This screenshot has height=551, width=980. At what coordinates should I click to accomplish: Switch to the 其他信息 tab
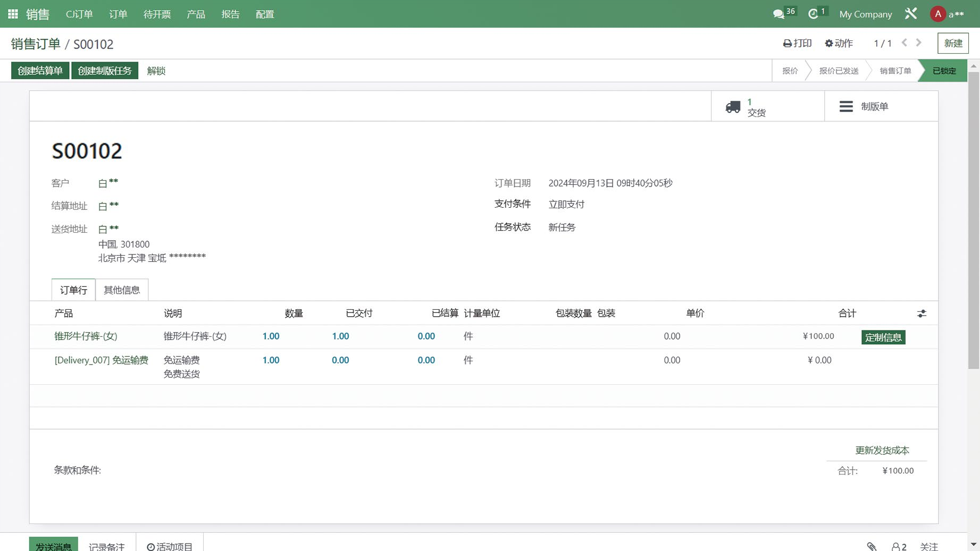click(x=122, y=290)
